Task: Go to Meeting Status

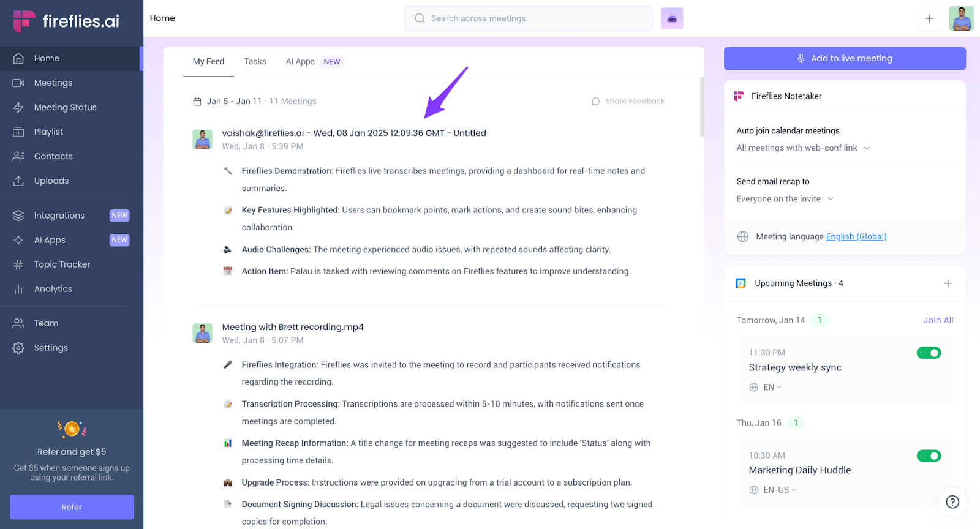Action: (x=71, y=107)
